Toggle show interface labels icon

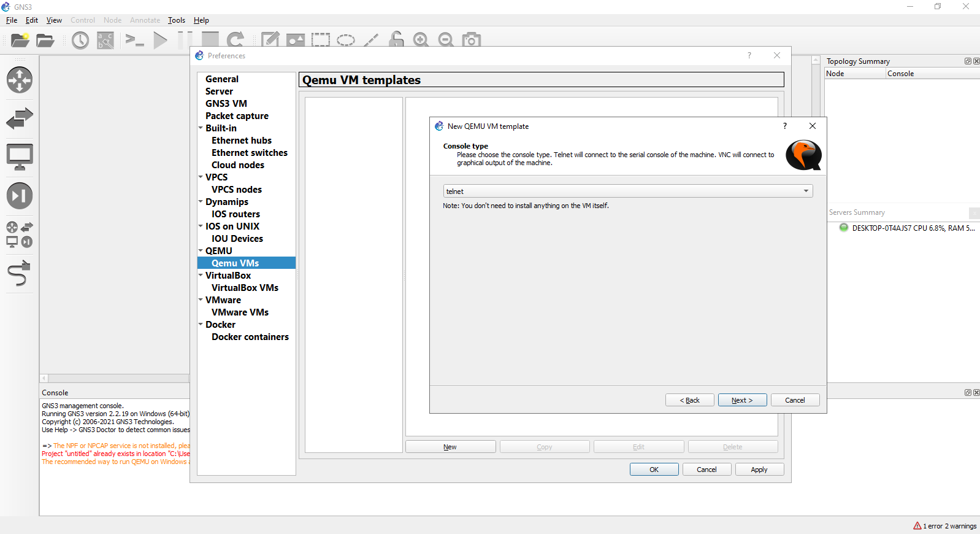coord(105,41)
